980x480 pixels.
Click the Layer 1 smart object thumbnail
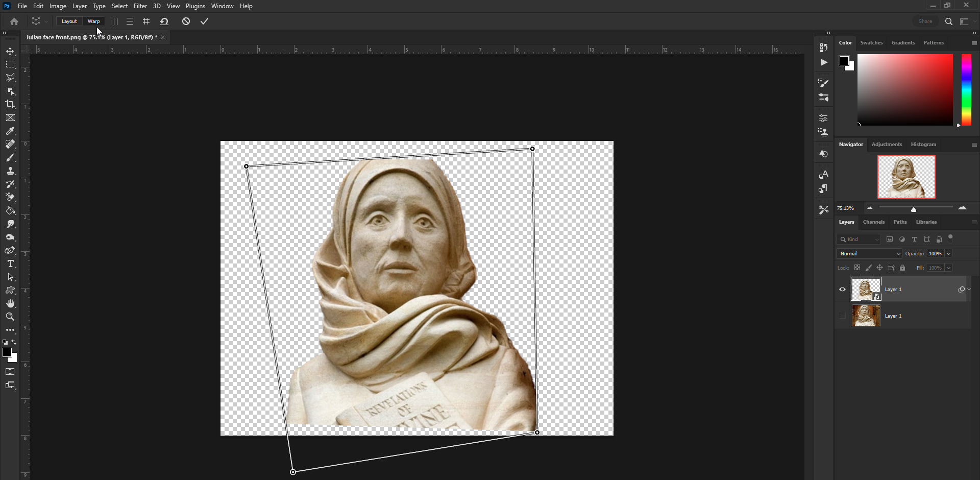pos(866,289)
